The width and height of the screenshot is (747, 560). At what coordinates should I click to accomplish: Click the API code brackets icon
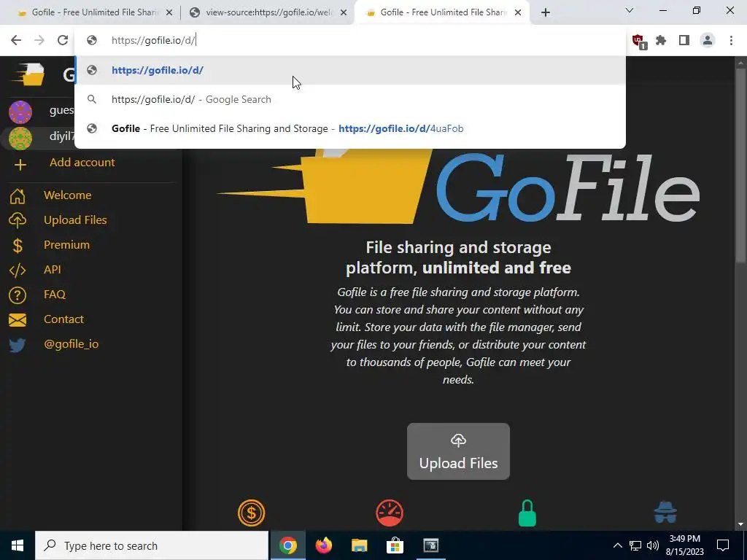click(18, 270)
